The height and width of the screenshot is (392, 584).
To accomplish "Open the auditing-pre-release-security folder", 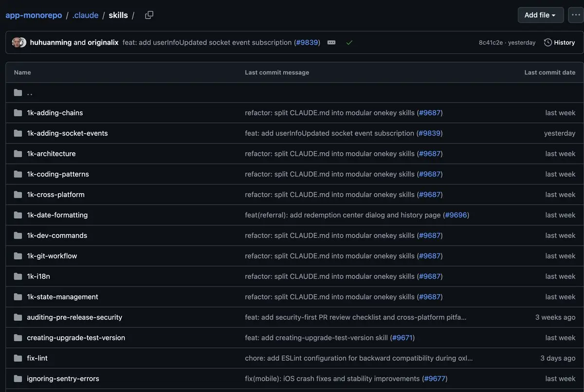I will point(74,317).
